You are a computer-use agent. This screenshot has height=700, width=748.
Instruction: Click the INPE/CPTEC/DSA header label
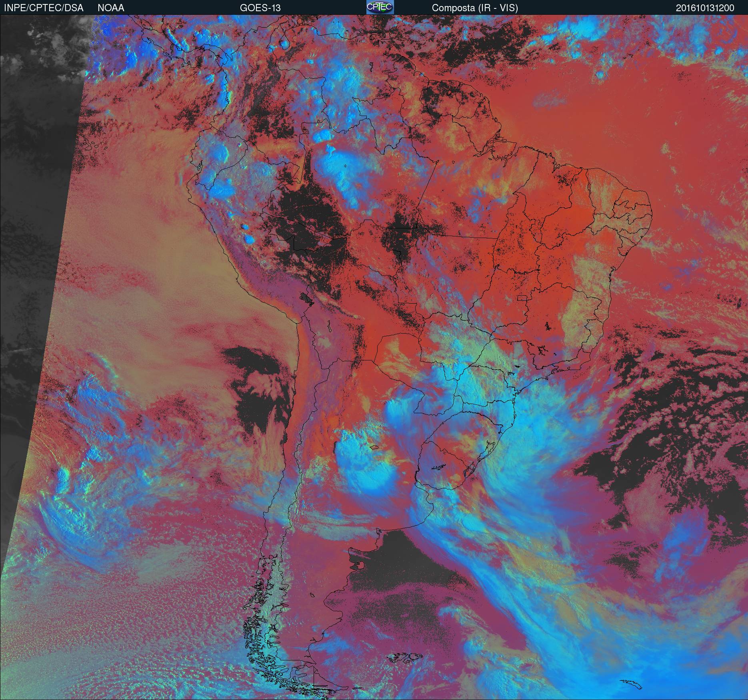(x=44, y=8)
